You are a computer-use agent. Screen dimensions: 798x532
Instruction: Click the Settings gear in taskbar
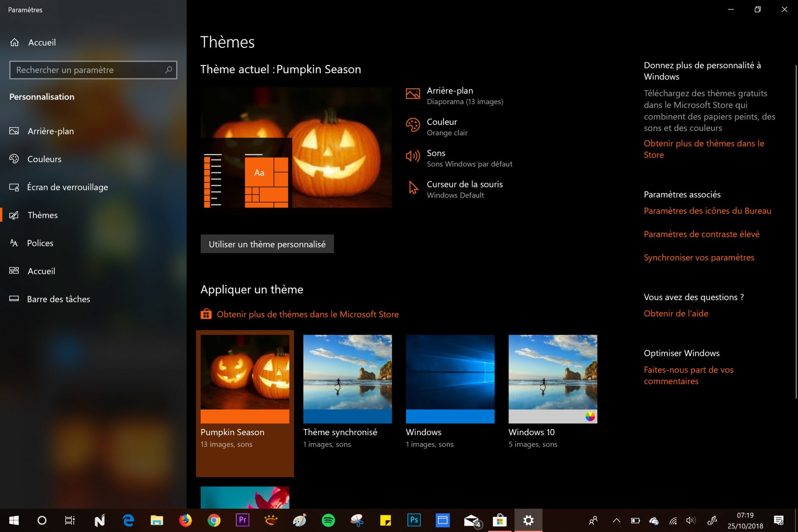[528, 520]
